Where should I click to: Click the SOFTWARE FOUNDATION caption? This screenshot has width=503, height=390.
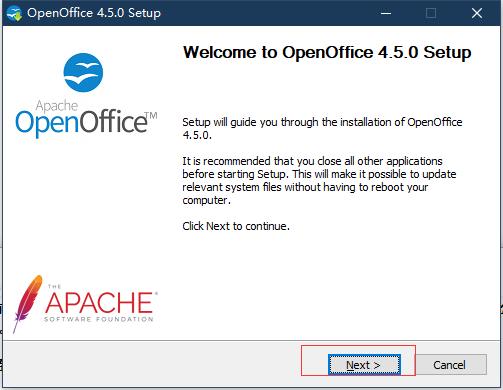pos(99,319)
